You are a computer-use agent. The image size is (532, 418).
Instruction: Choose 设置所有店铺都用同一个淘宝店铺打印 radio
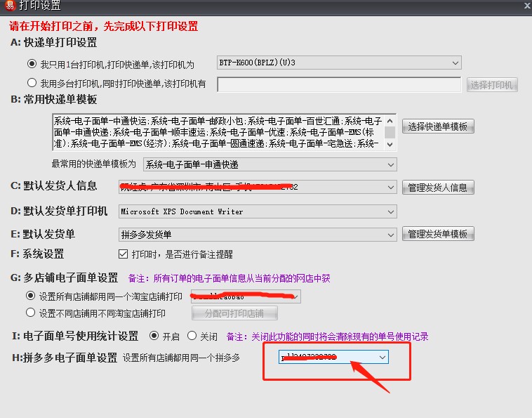click(30, 296)
